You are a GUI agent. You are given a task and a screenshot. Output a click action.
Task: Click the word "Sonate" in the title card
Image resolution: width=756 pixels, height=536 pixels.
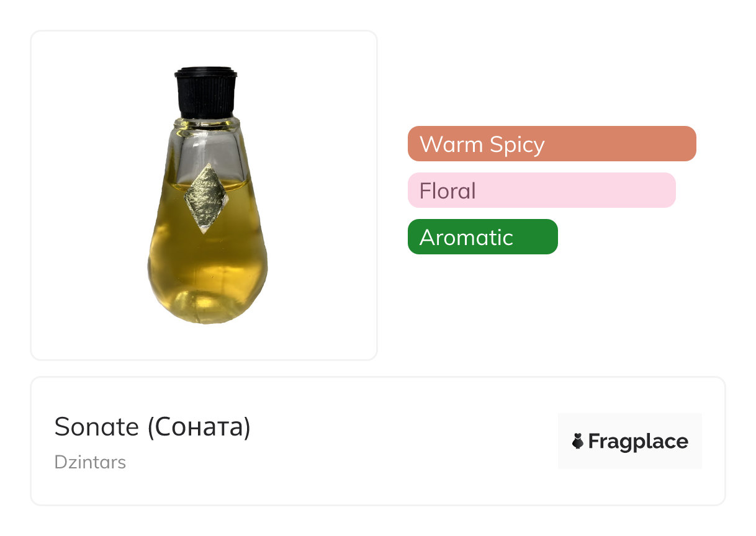pyautogui.click(x=97, y=427)
